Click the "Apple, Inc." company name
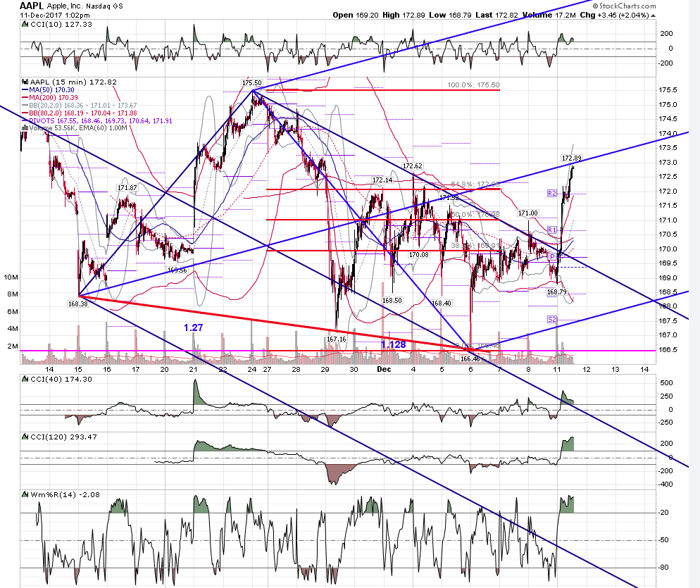Viewport: 700px width, 588px height. pos(64,6)
